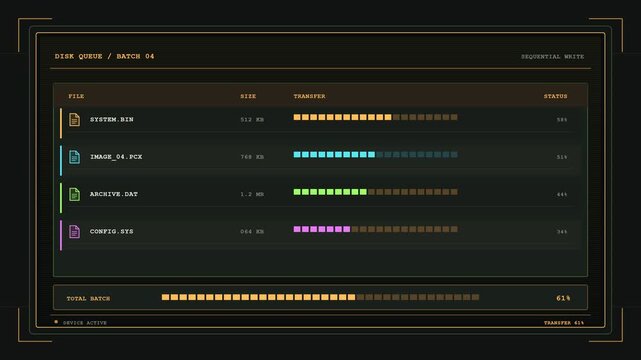Click the Total Batch progress bar
This screenshot has width=641, height=360.
click(320, 297)
